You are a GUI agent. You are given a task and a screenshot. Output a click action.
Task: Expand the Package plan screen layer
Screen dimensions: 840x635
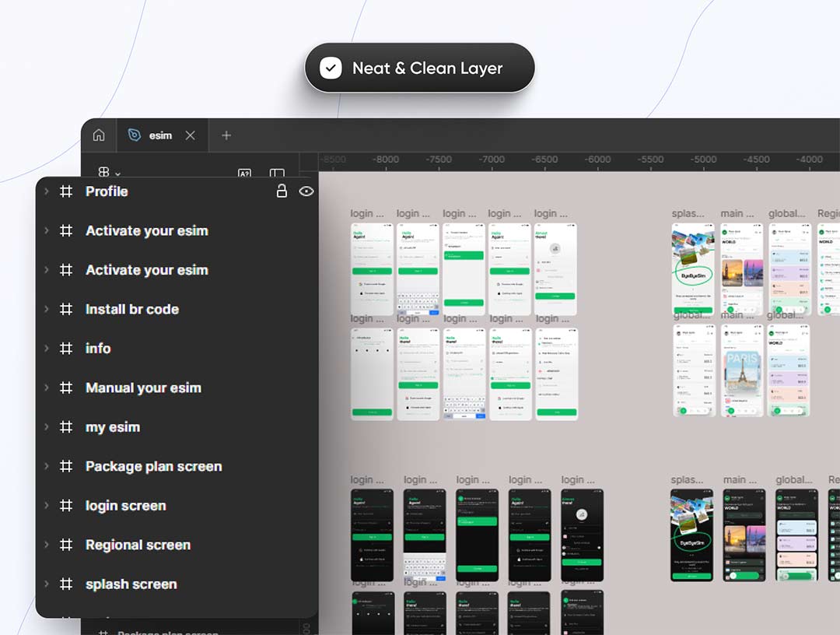46,466
